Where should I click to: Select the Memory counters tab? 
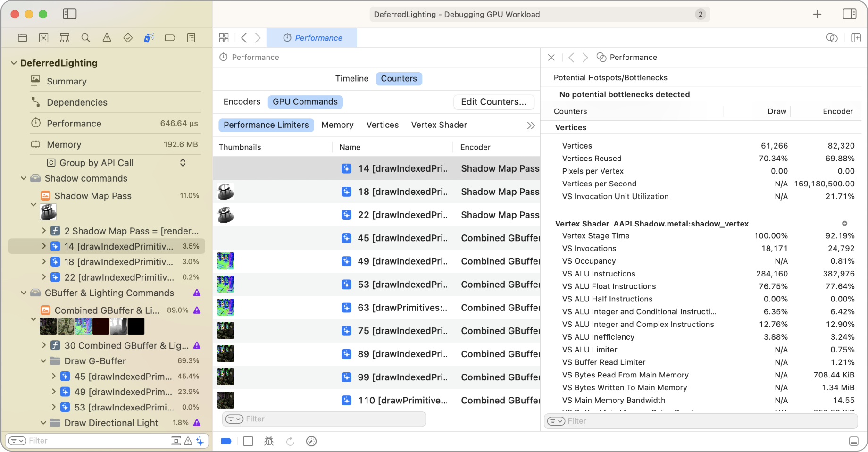pyautogui.click(x=337, y=125)
